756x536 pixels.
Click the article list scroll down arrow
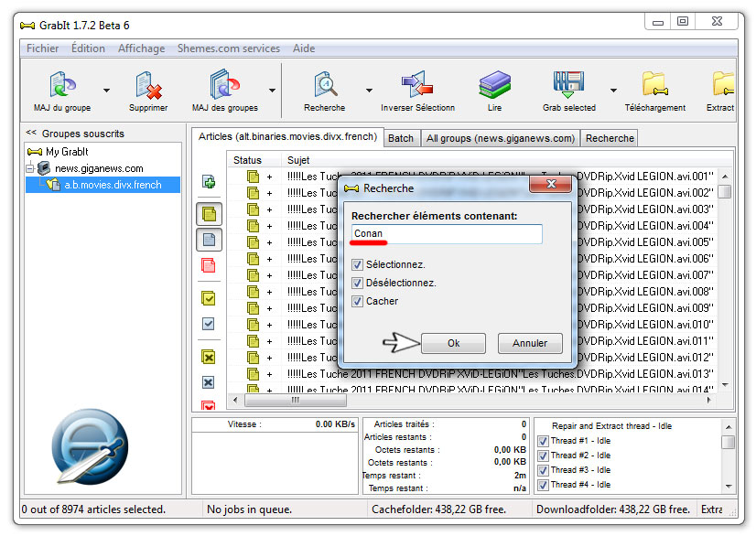725,385
